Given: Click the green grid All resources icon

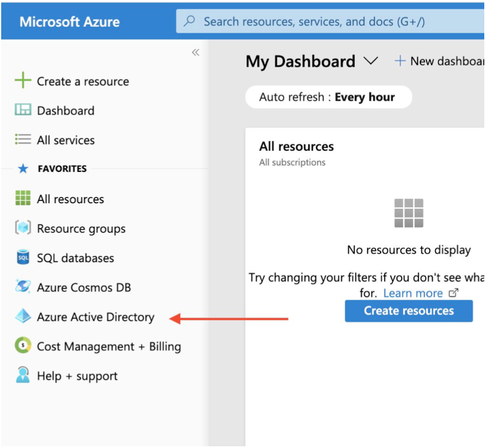Looking at the screenshot, I should tap(23, 198).
